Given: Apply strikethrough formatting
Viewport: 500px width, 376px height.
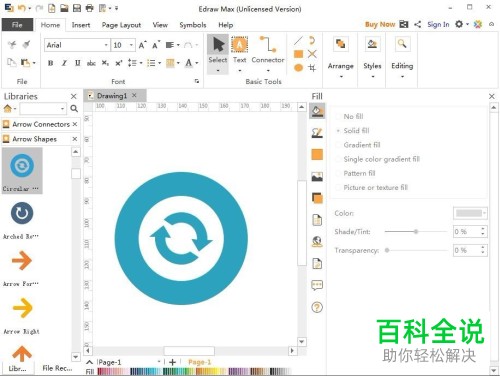Looking at the screenshot, I should tap(91, 63).
